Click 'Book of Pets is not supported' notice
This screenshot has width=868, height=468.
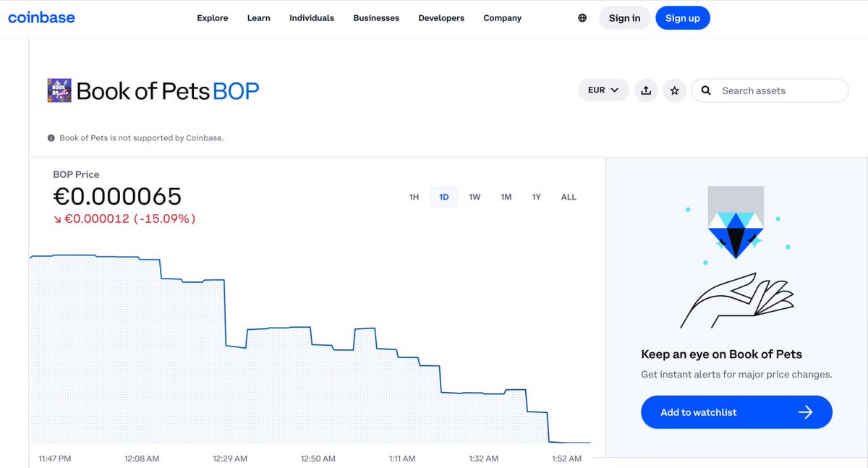click(x=141, y=137)
